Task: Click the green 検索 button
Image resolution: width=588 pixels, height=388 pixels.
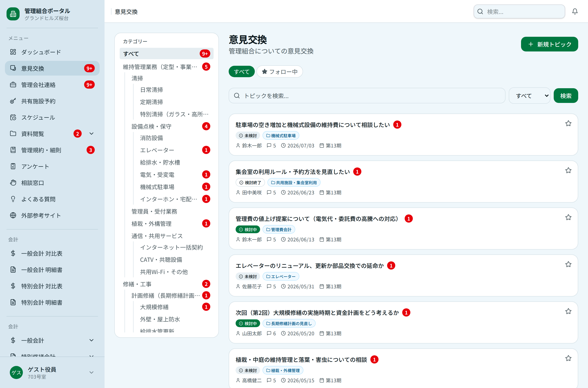Action: click(x=566, y=96)
